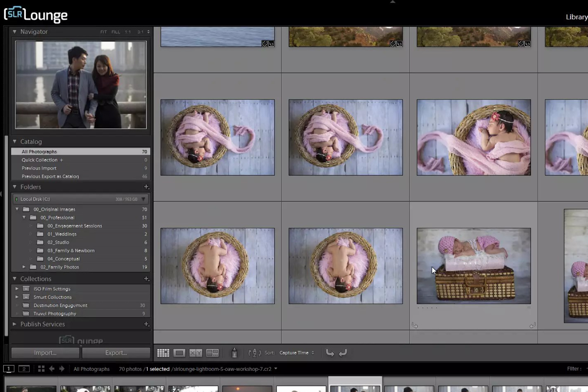The image size is (588, 392).
Task: Open the Library module
Action: pyautogui.click(x=577, y=17)
